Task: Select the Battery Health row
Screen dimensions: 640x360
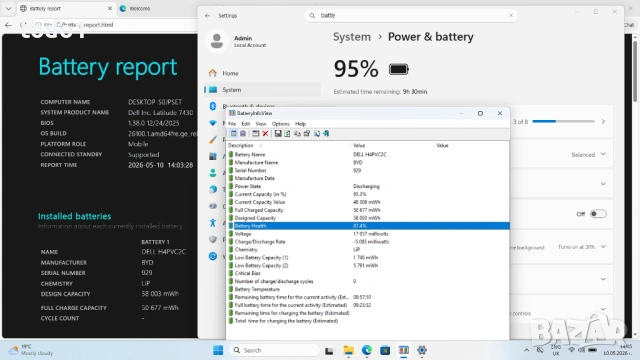Action: [368, 226]
